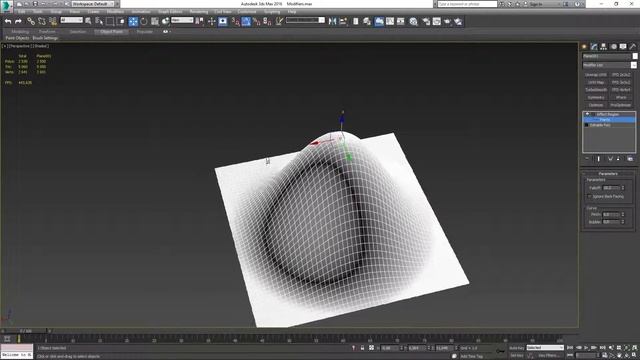Toggle the Window/Crossing selection mode
The width and height of the screenshot is (640, 360).
pos(121,21)
